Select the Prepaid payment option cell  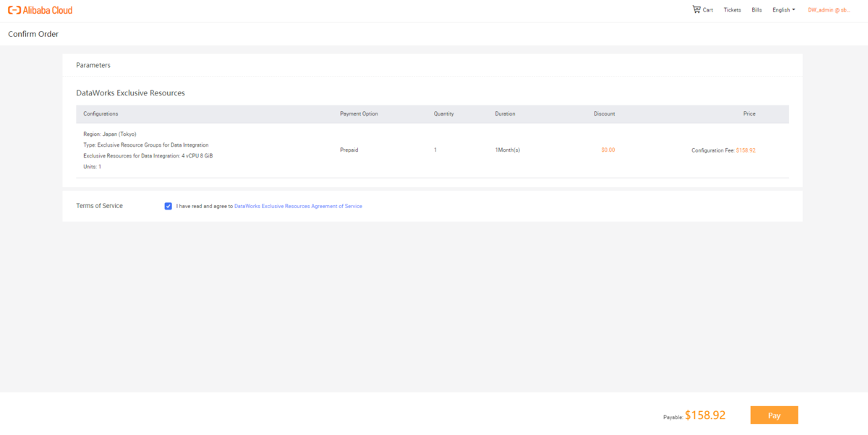349,150
